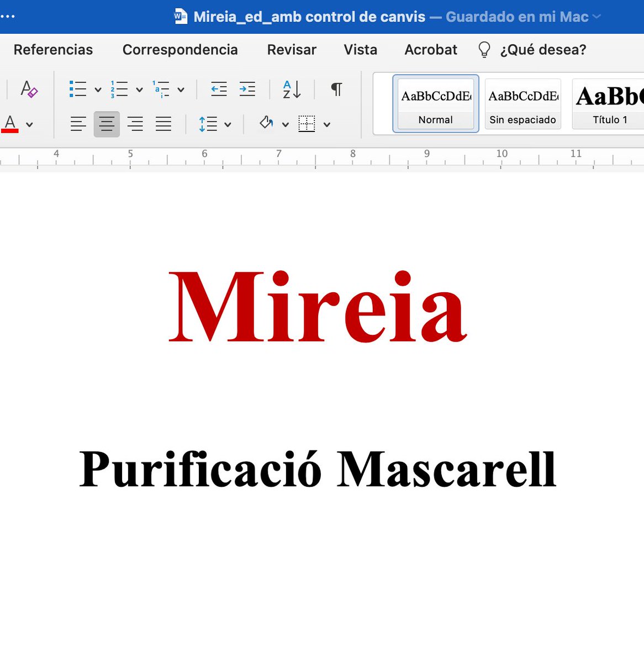
Task: Justify paragraph text
Action: (163, 124)
